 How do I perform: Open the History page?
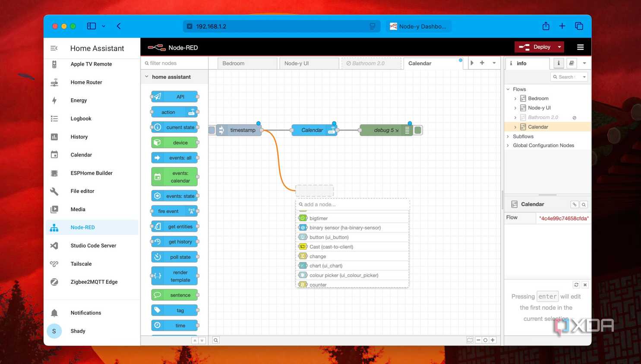coord(92,137)
